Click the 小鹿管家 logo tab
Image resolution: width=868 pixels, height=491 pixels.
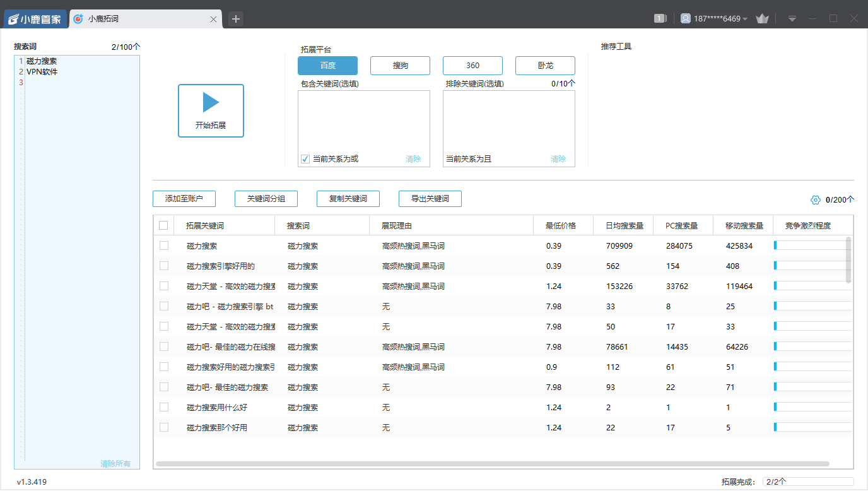[x=35, y=19]
